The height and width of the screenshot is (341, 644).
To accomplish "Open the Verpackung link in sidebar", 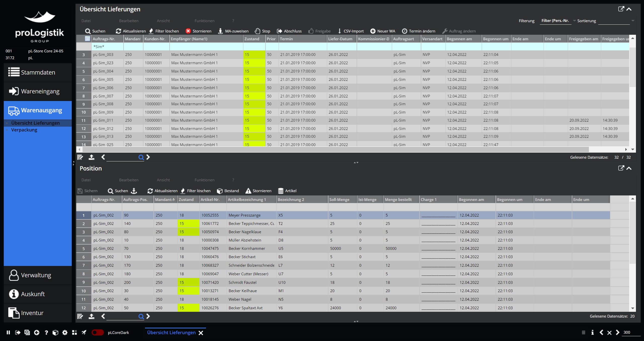I will point(24,130).
